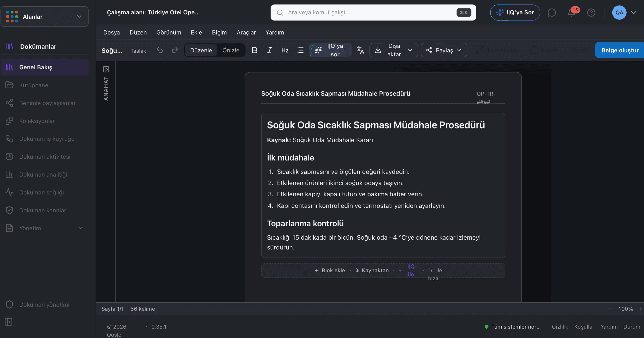Open notifications bell with 15 badge

click(572, 12)
